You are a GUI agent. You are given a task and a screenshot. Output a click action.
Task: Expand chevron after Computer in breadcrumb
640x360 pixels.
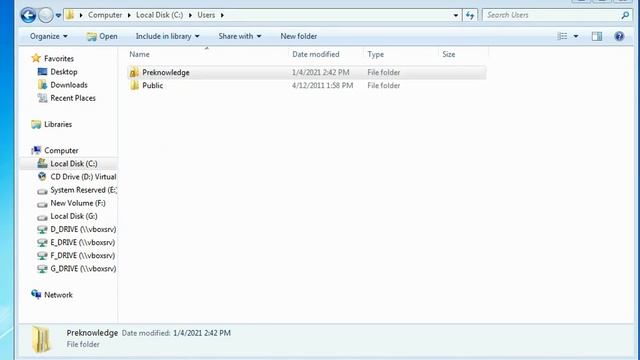129,15
